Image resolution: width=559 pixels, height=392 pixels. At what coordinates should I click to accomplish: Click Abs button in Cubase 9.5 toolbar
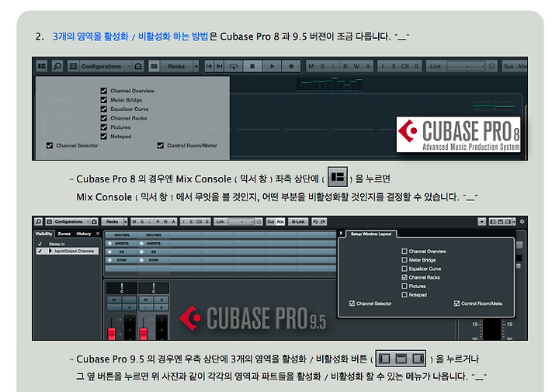pos(280,222)
